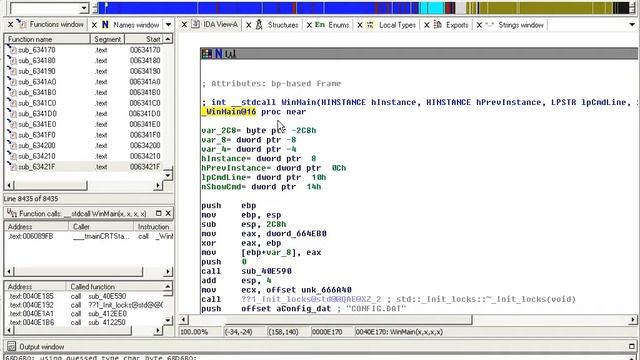Select function sub_634200 in list
Screen dimensions: 640x360
coord(84,145)
